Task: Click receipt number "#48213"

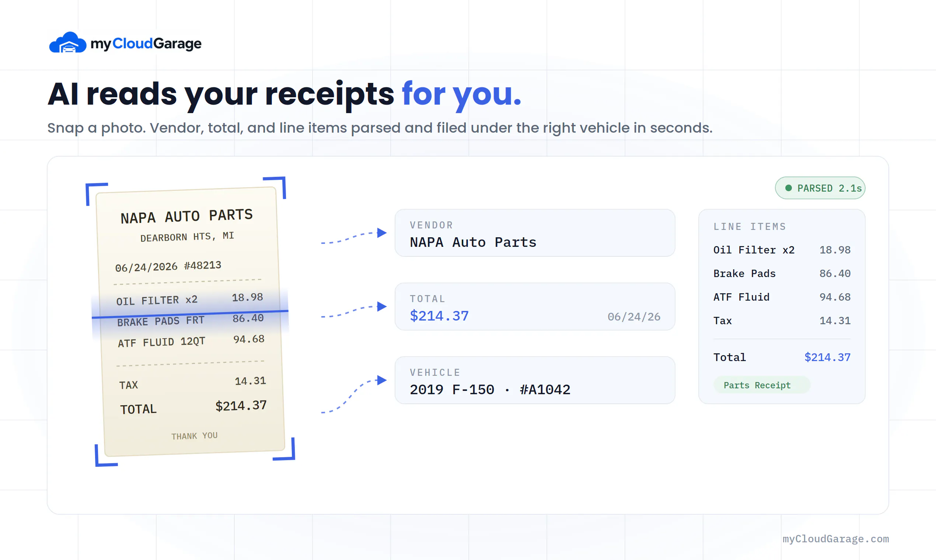Action: (x=203, y=265)
